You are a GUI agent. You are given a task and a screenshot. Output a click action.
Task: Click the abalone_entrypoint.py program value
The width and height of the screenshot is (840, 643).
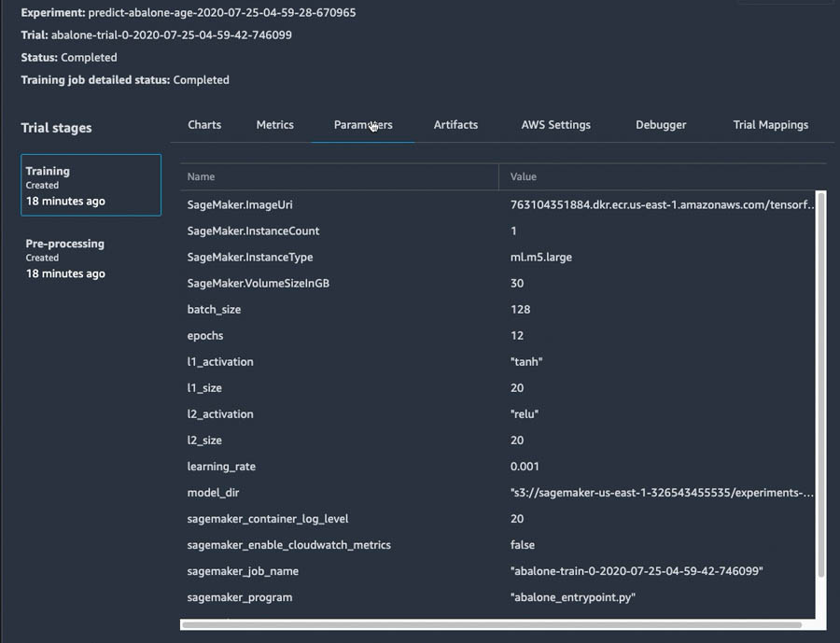coord(573,597)
